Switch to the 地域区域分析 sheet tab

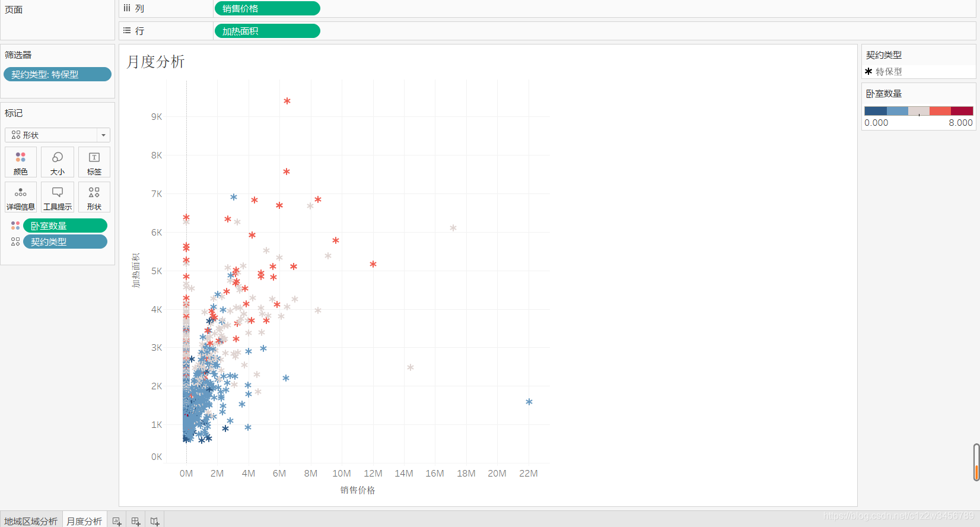click(x=31, y=521)
